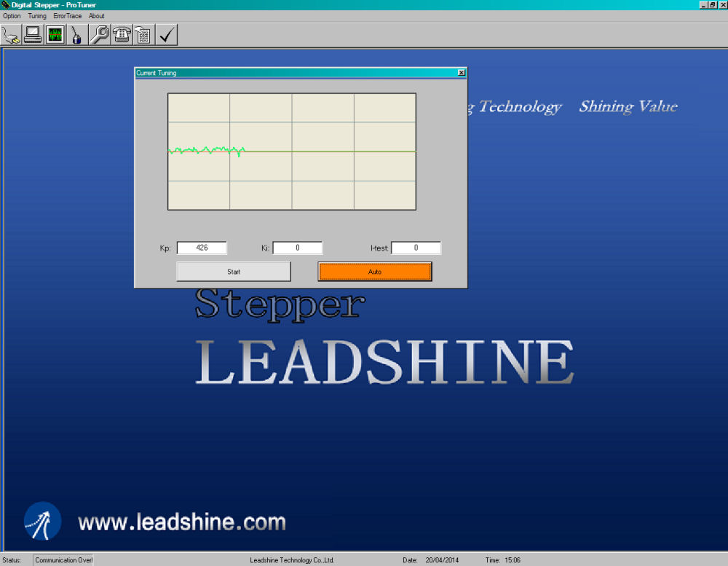This screenshot has width=728, height=566.
Task: Open the About menu
Action: 96,16
